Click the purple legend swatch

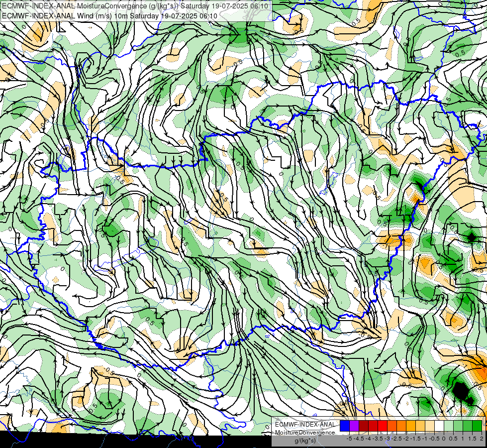point(354,426)
